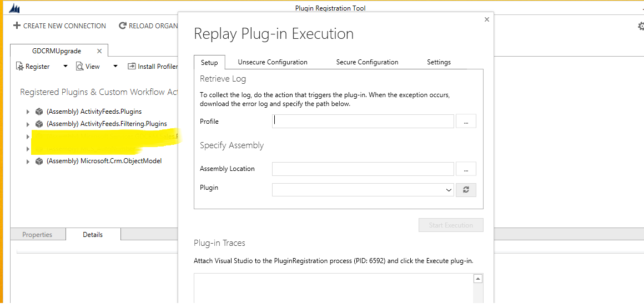644x308 pixels.
Task: Click into the Profile path field
Action: (x=363, y=121)
